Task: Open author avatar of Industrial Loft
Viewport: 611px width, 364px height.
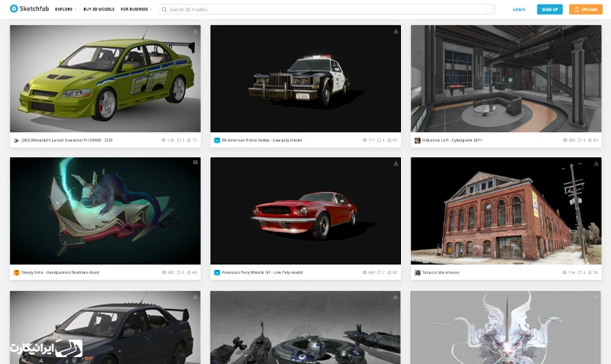Action: [x=417, y=140]
